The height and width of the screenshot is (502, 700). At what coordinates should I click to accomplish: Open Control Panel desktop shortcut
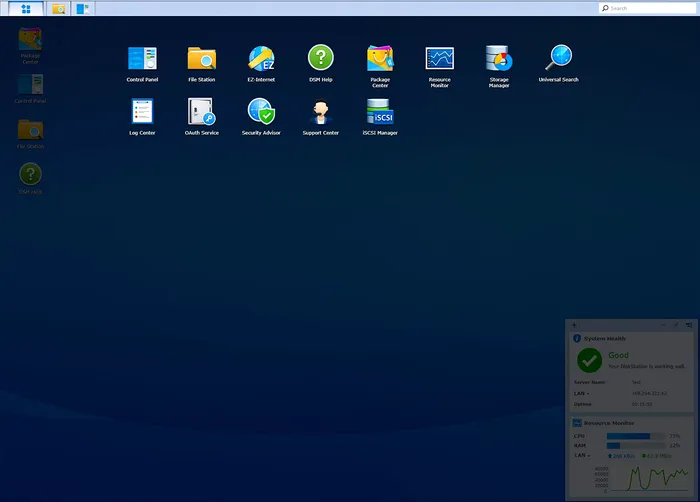30,89
